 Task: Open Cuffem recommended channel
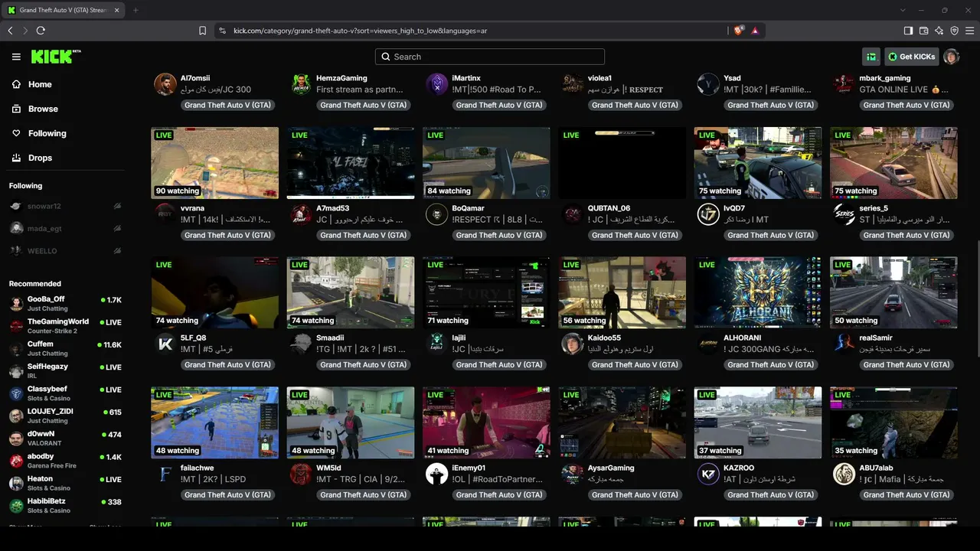point(65,348)
